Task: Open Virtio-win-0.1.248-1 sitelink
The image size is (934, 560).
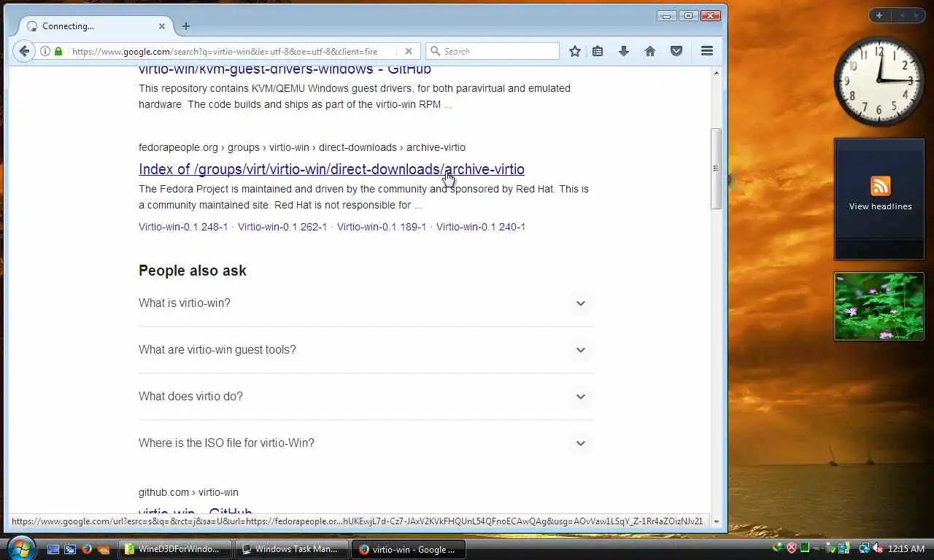Action: click(x=183, y=227)
